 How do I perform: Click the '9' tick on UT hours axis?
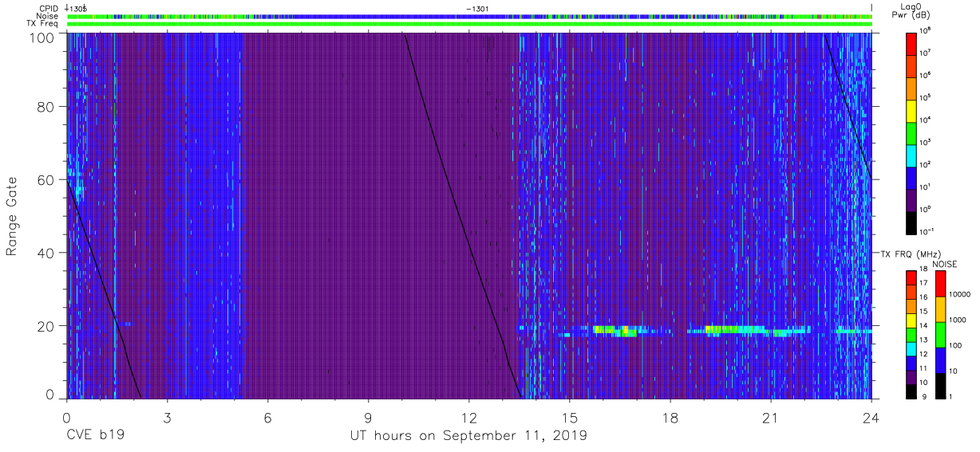pos(369,417)
